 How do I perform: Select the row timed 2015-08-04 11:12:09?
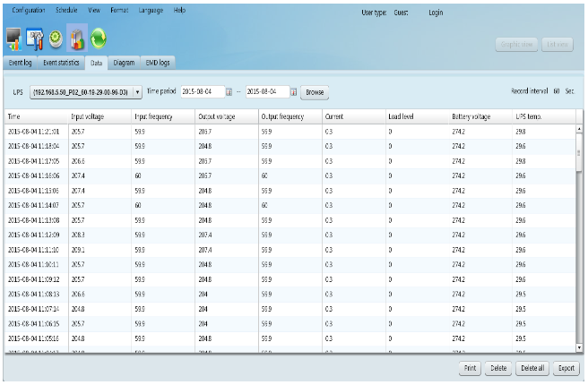coord(290,235)
